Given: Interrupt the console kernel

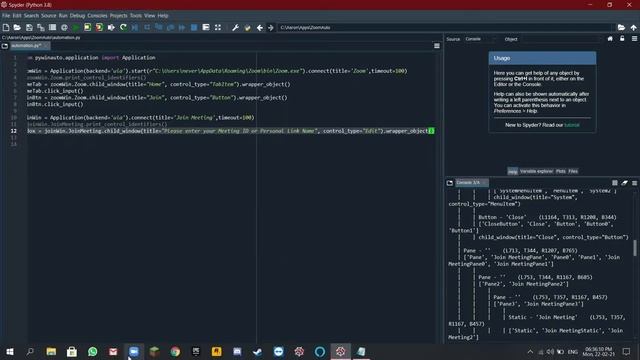Looking at the screenshot, I should [615, 183].
